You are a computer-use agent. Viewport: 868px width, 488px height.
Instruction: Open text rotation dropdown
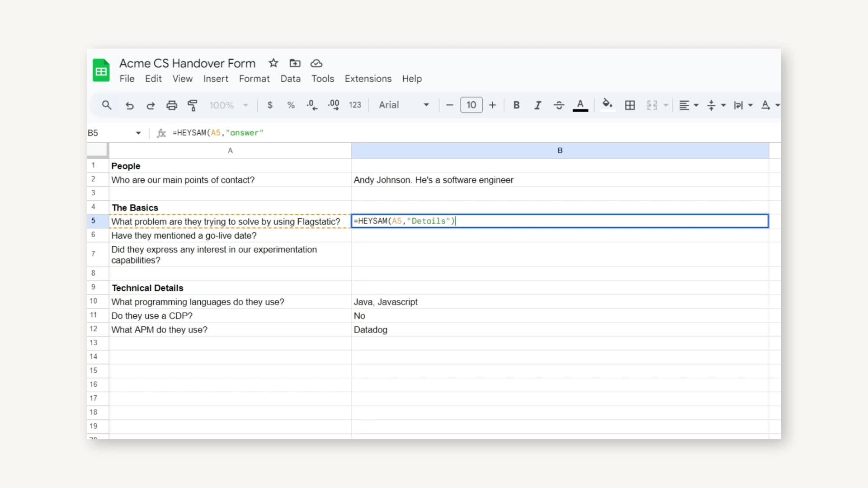(x=770, y=105)
